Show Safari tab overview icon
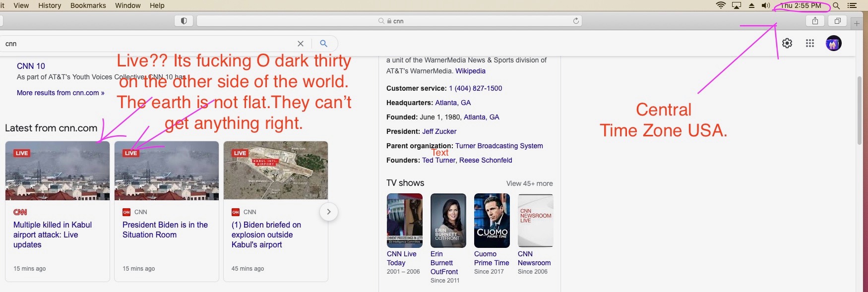The width and height of the screenshot is (868, 292). point(837,21)
